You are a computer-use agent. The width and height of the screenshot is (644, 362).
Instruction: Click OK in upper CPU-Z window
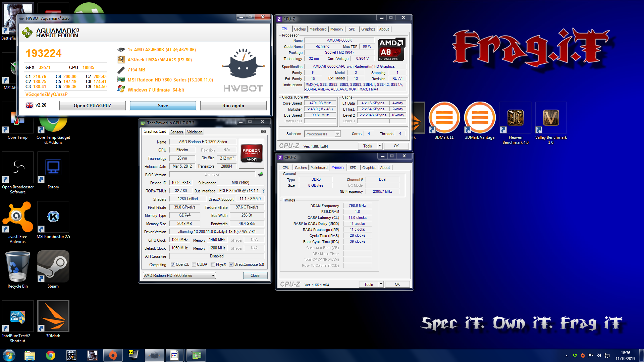[x=396, y=146]
